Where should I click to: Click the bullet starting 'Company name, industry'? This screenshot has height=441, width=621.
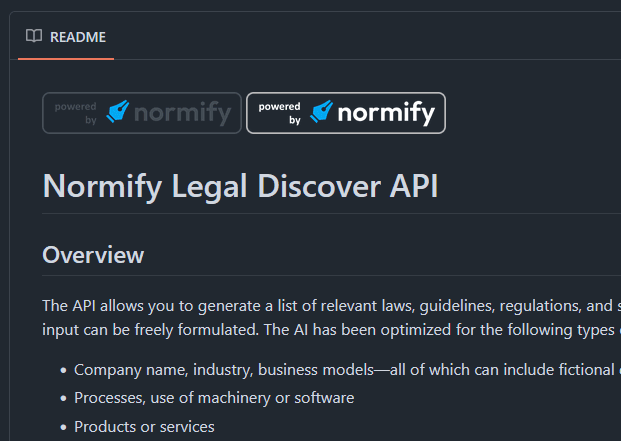tap(347, 370)
